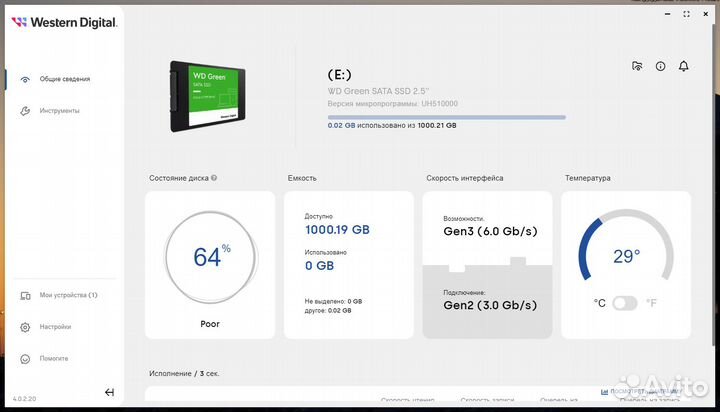Click the 1000.21 GB total capacity text
Viewport: 720px width, 412px height.
point(437,125)
